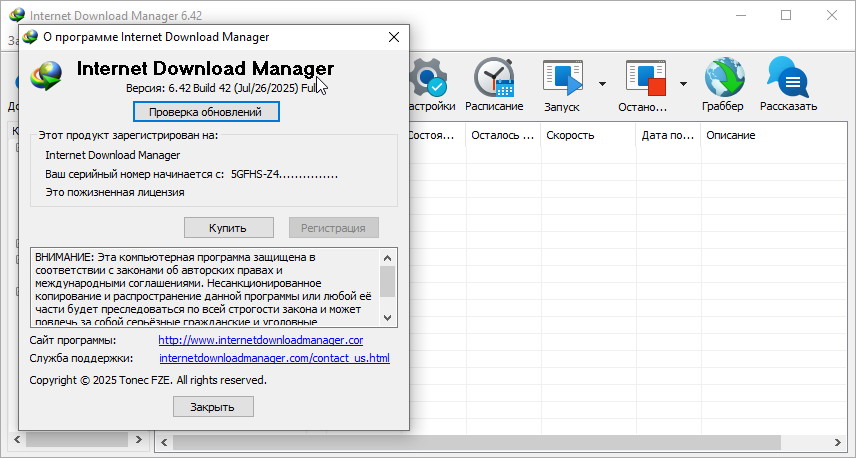Click the Остано... stop queue icon
The image size is (856, 458).
pos(646,78)
